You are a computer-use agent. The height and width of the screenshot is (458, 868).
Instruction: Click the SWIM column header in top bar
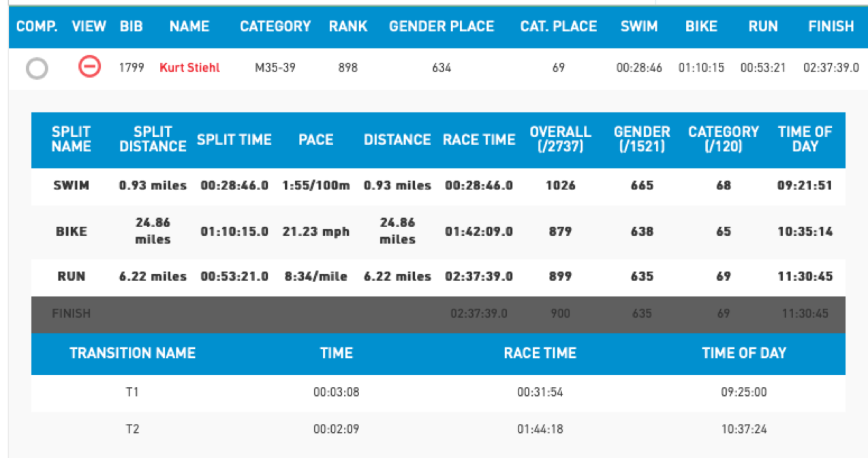point(639,27)
